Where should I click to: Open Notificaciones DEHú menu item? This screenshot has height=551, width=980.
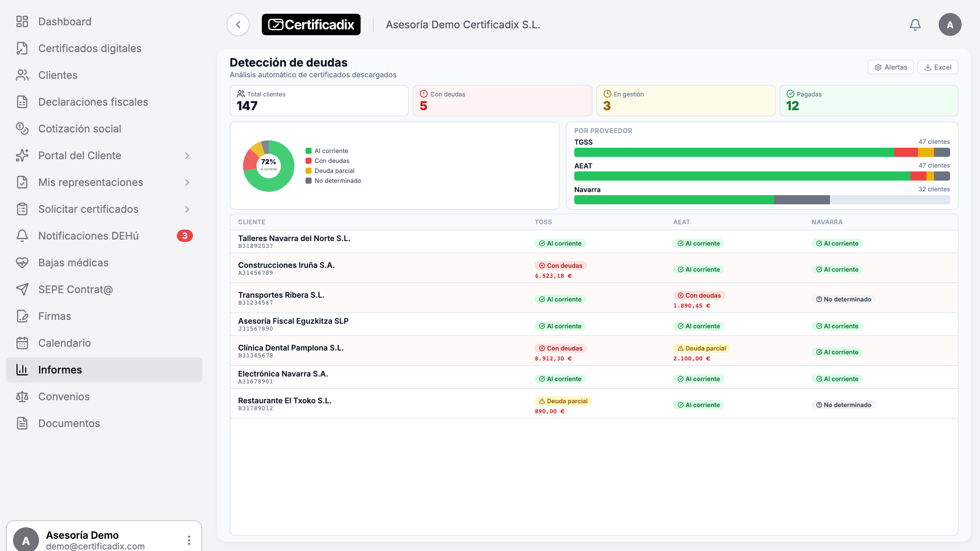(104, 236)
